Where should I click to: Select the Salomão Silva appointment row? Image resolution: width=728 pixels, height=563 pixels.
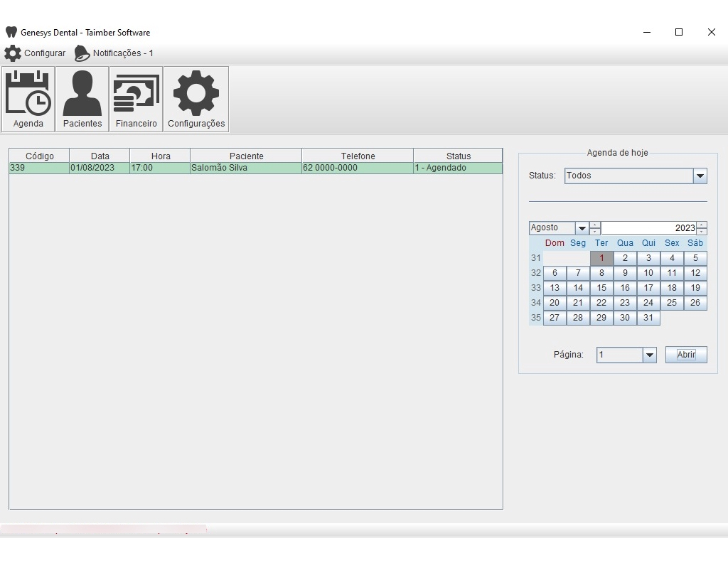(256, 168)
